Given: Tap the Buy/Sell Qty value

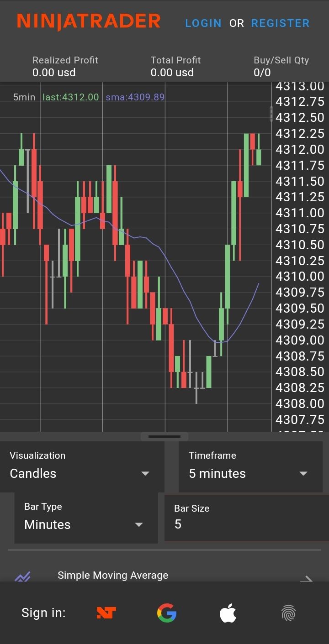Looking at the screenshot, I should coord(262,73).
